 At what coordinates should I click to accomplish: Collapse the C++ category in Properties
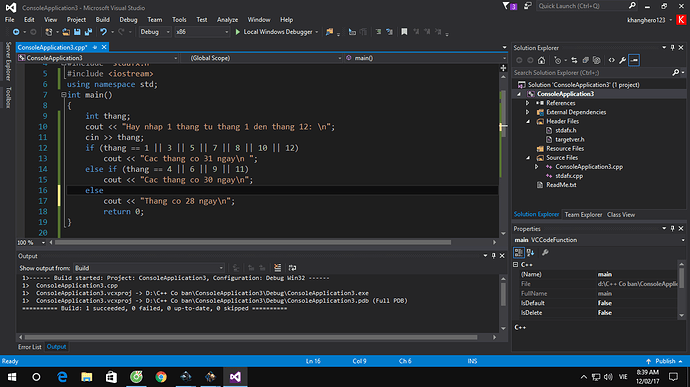516,265
